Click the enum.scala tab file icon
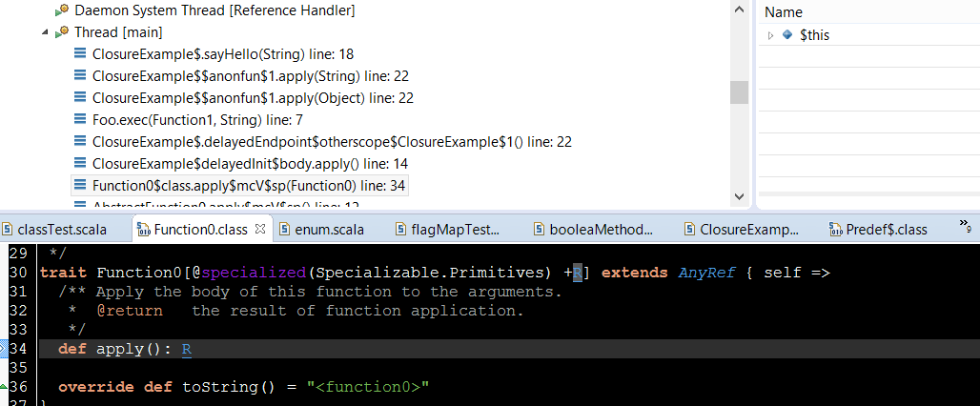The width and height of the screenshot is (980, 406). 284,230
